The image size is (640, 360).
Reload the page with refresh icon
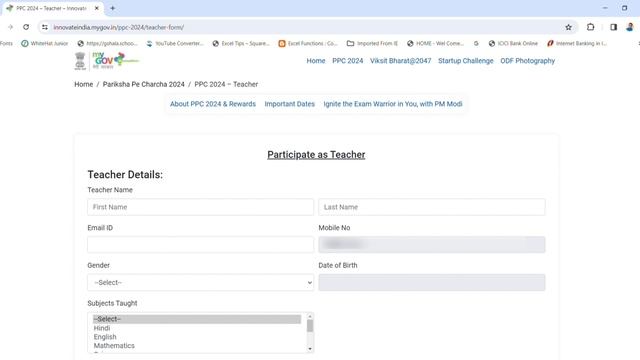(x=26, y=27)
